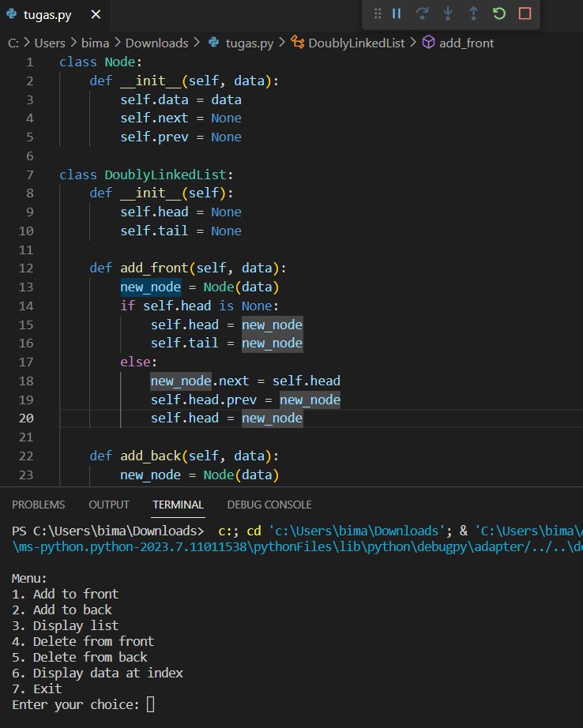Click 'self.next = None' on line 4
This screenshot has width=583, height=728.
(181, 118)
